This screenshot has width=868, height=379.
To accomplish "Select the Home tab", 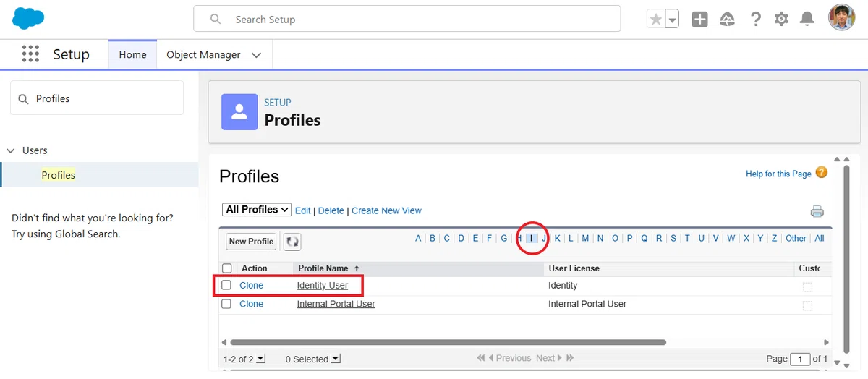I will (x=132, y=54).
